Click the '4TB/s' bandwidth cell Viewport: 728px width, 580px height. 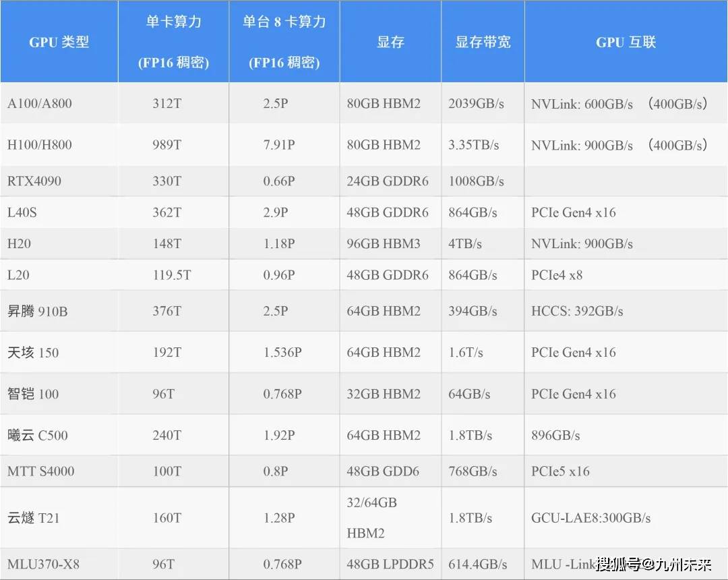pos(465,243)
